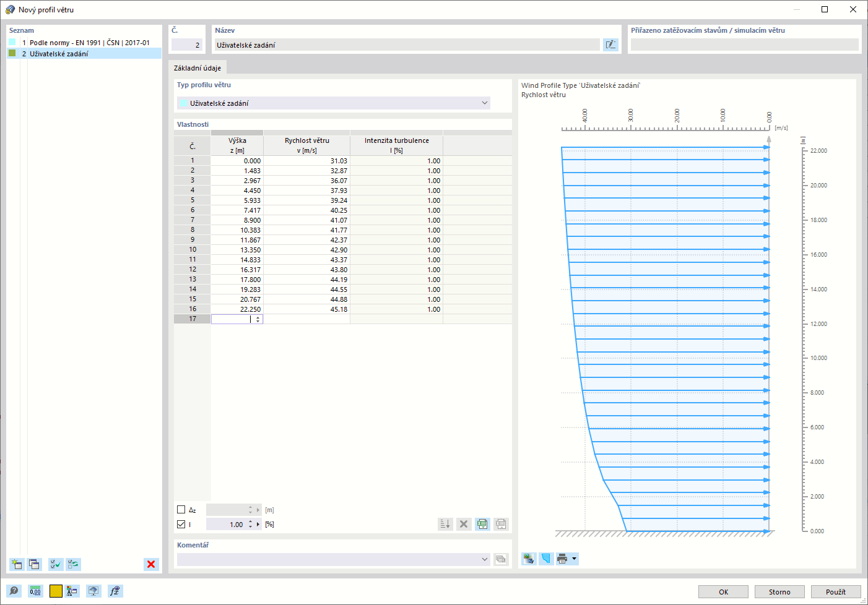Image resolution: width=868 pixels, height=605 pixels.
Task: Click the gray X delete-row icon below the table
Action: pyautogui.click(x=464, y=524)
